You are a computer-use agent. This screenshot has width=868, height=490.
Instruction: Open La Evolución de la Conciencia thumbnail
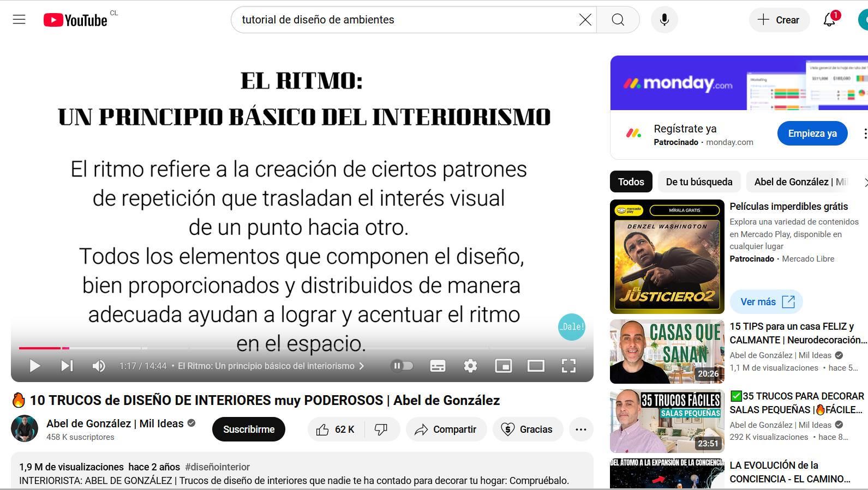(x=667, y=474)
